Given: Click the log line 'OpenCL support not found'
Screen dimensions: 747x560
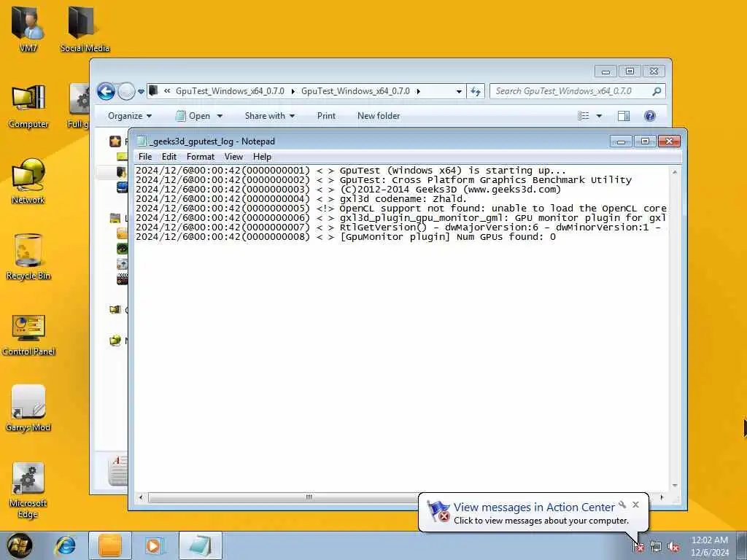Looking at the screenshot, I should point(400,208).
